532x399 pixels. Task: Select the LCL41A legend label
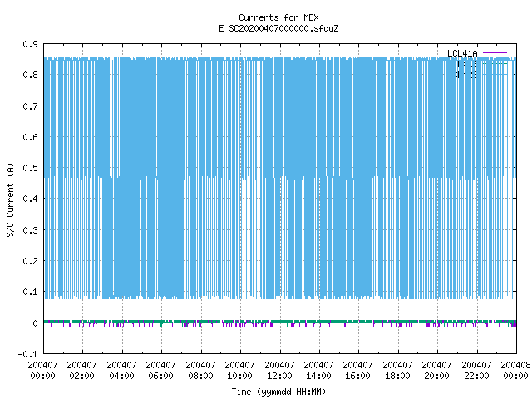pos(462,53)
